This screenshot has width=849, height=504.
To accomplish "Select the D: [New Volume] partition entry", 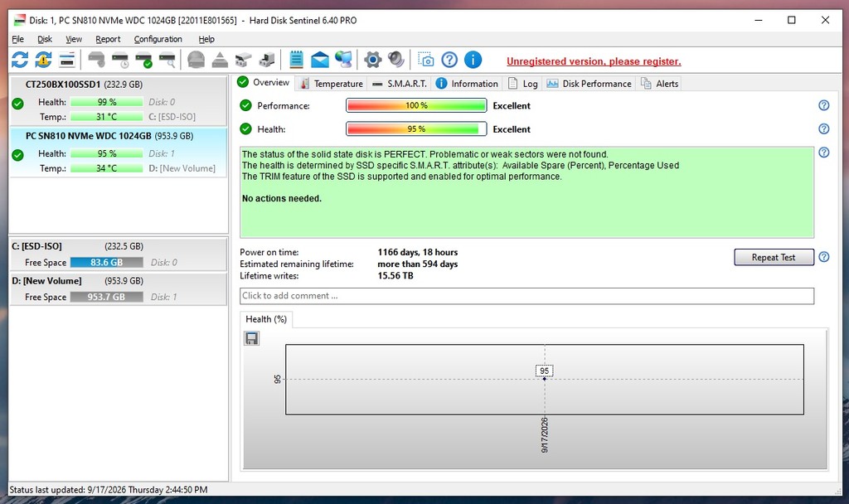I will click(118, 289).
